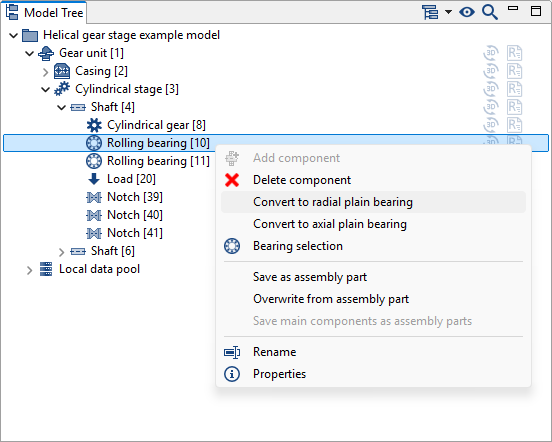552x442 pixels.
Task: Click the Bearing selection menu icon
Action: [232, 246]
